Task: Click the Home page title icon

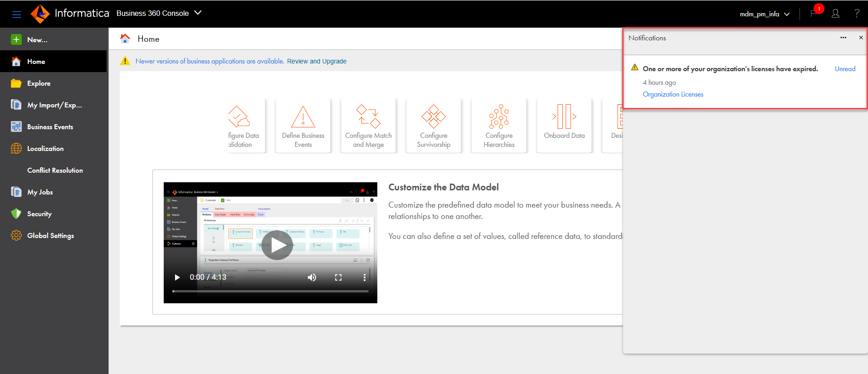Action: (x=125, y=39)
